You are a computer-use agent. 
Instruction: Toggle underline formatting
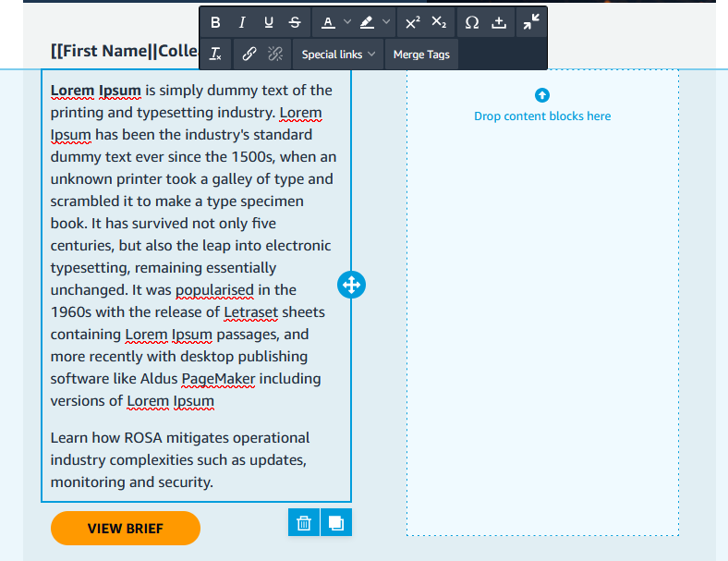click(x=268, y=22)
